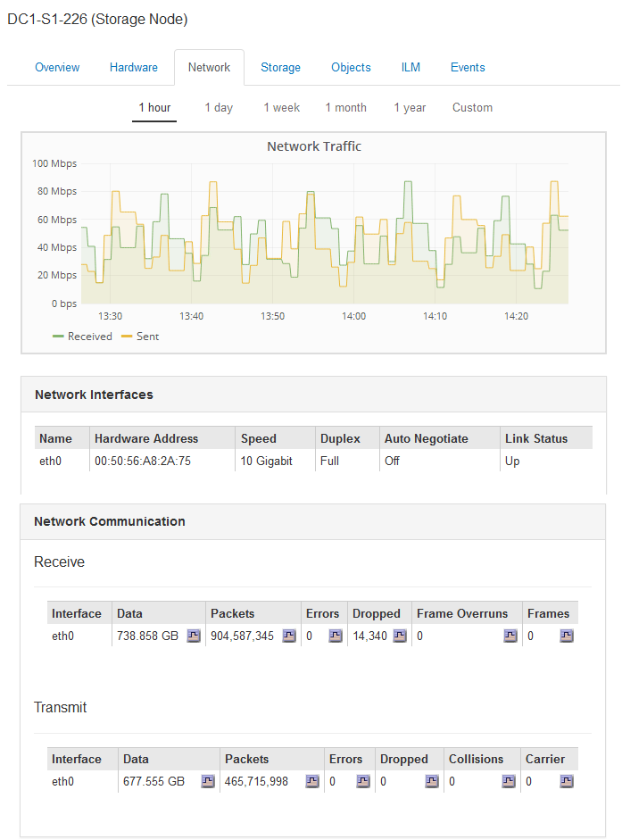Open chart icon for Receive Packets
Screen dimensions: 622x840
pyautogui.click(x=289, y=636)
